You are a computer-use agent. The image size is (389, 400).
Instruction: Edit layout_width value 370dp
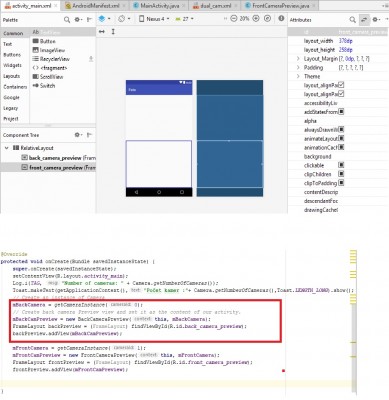click(x=345, y=41)
